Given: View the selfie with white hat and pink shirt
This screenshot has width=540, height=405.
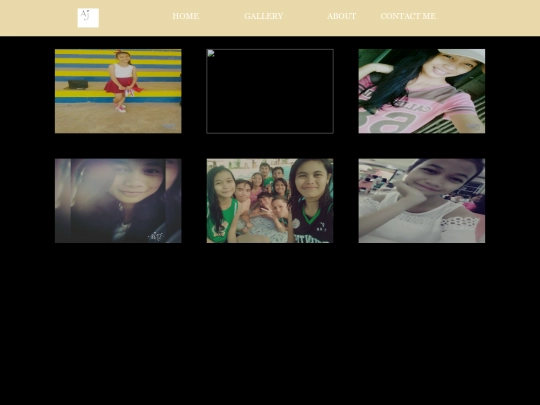Looking at the screenshot, I should coord(422,91).
